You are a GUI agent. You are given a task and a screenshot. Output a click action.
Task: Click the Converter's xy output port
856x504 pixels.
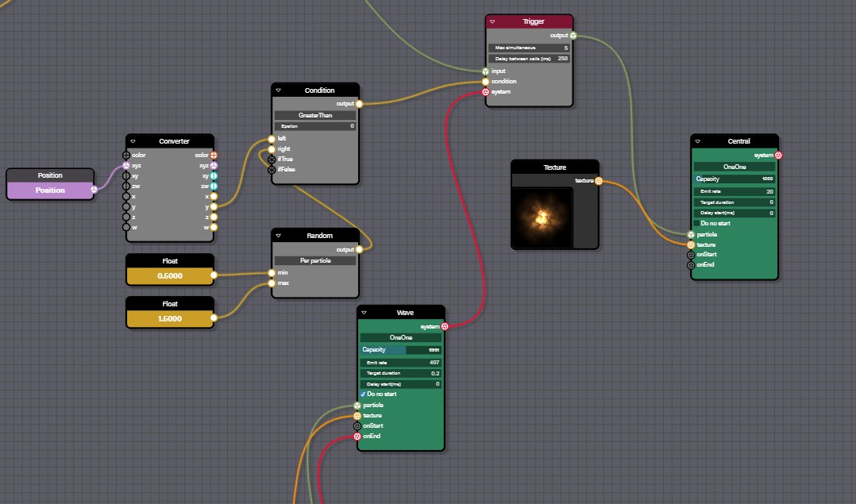pyautogui.click(x=214, y=175)
